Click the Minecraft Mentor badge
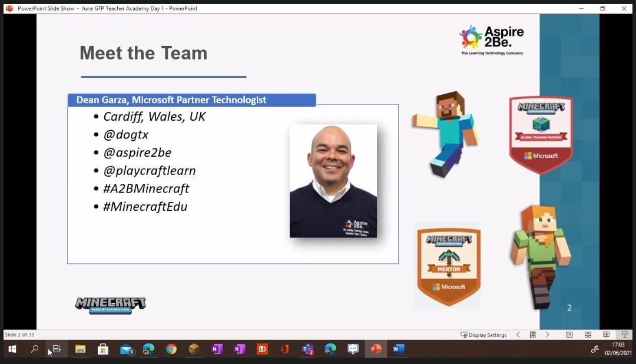 tap(449, 267)
